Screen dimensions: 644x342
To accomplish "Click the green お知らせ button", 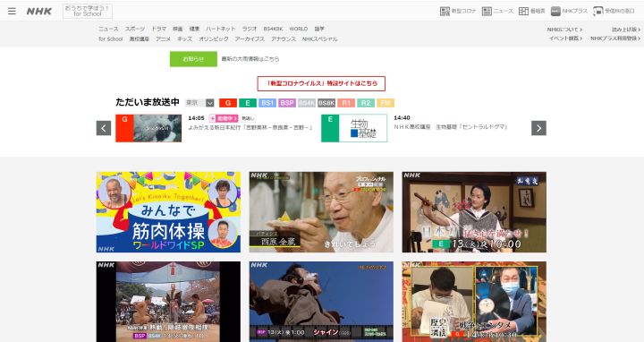I will click(193, 59).
